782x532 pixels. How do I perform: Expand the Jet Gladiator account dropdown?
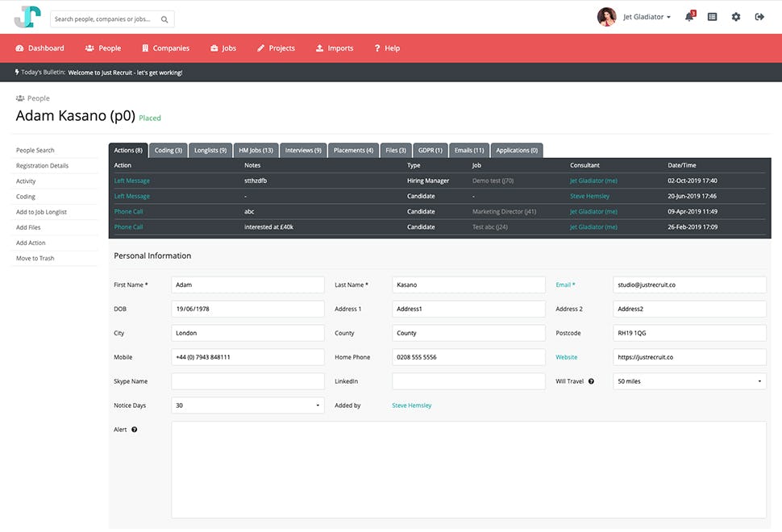pyautogui.click(x=645, y=16)
